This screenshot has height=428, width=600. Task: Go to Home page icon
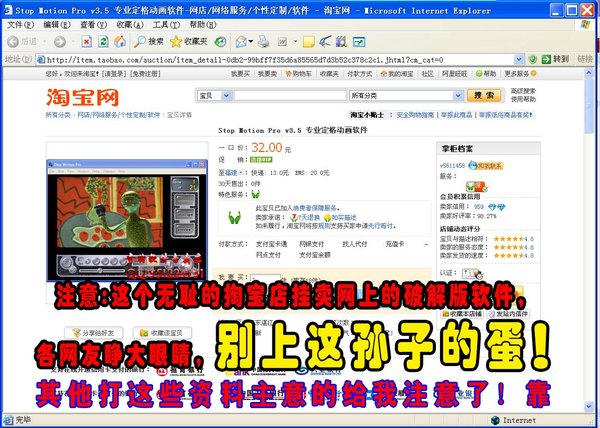pyautogui.click(x=120, y=42)
